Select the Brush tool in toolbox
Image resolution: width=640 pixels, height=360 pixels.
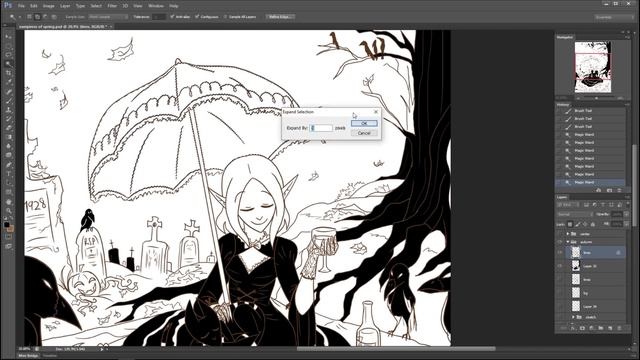pos(8,100)
